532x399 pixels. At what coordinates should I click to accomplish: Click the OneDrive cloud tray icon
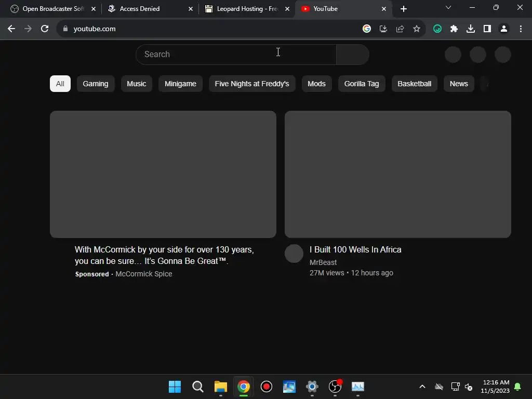pyautogui.click(x=439, y=387)
